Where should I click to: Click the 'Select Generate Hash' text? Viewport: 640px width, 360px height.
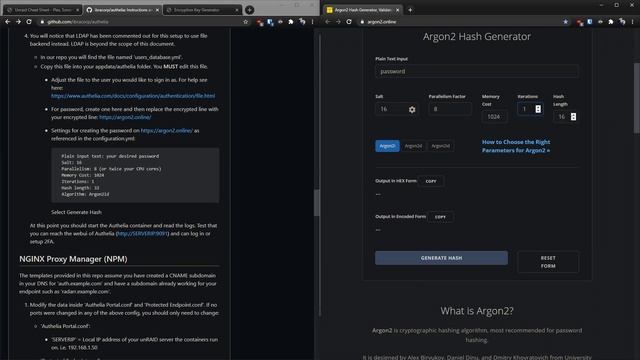[76, 212]
